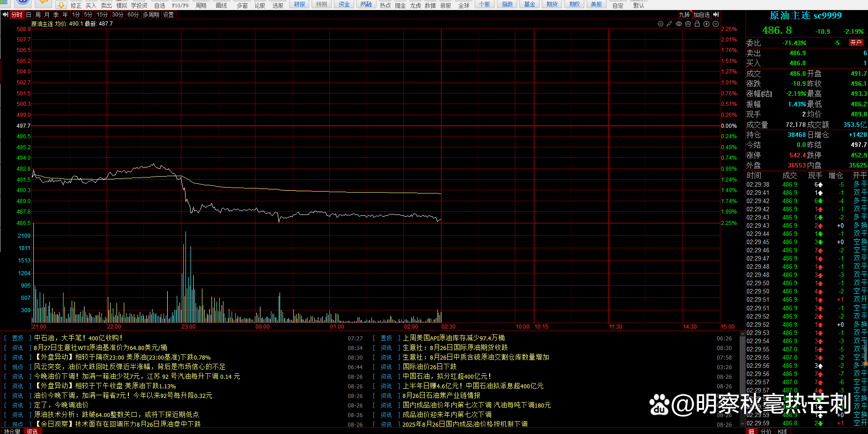Switch to the 年 yearly period tab
868x434 pixels.
coord(65,15)
